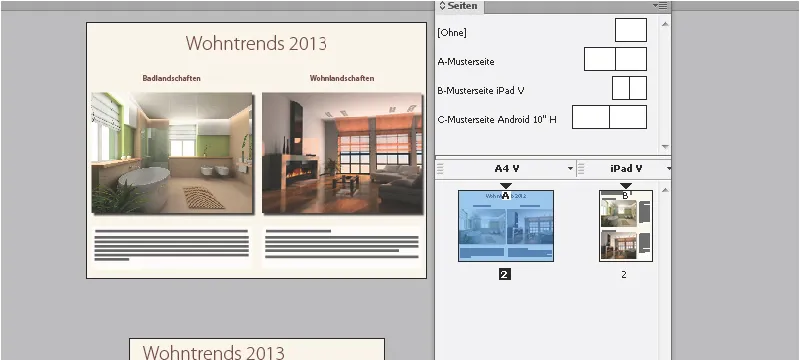800x360 pixels.
Task: Click the B-Musterseite iPad V thumbnail
Action: [x=629, y=88]
